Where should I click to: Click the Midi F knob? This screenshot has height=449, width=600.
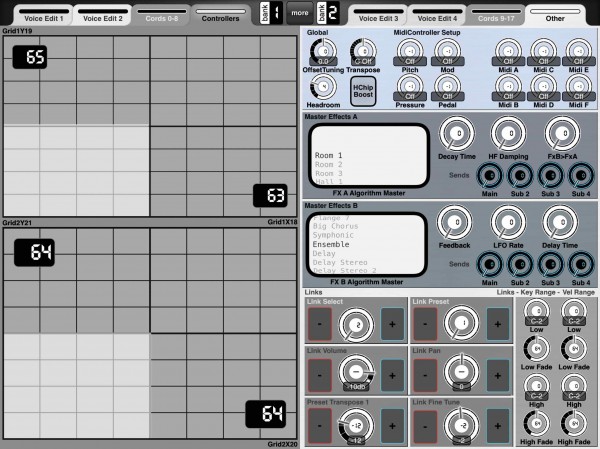579,87
